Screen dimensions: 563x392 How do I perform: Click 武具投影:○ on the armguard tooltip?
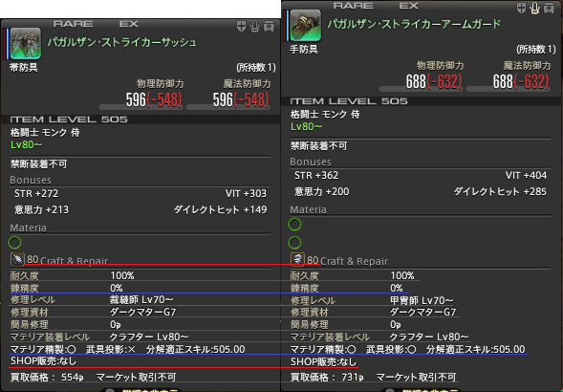tap(391, 349)
